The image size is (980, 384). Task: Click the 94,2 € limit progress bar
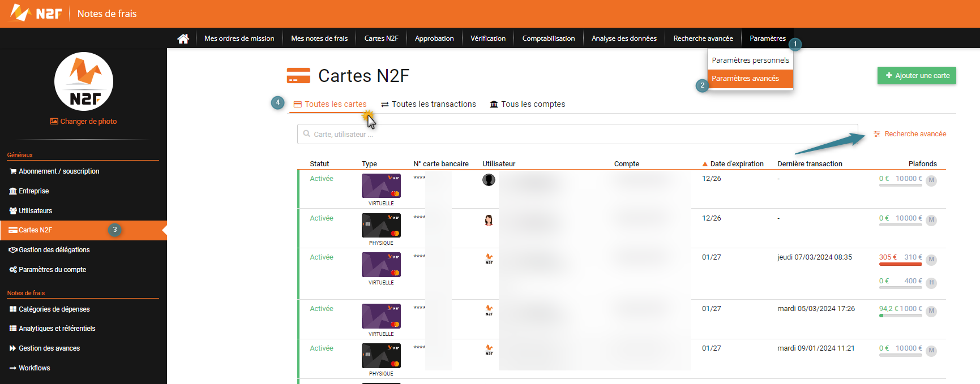[900, 316]
